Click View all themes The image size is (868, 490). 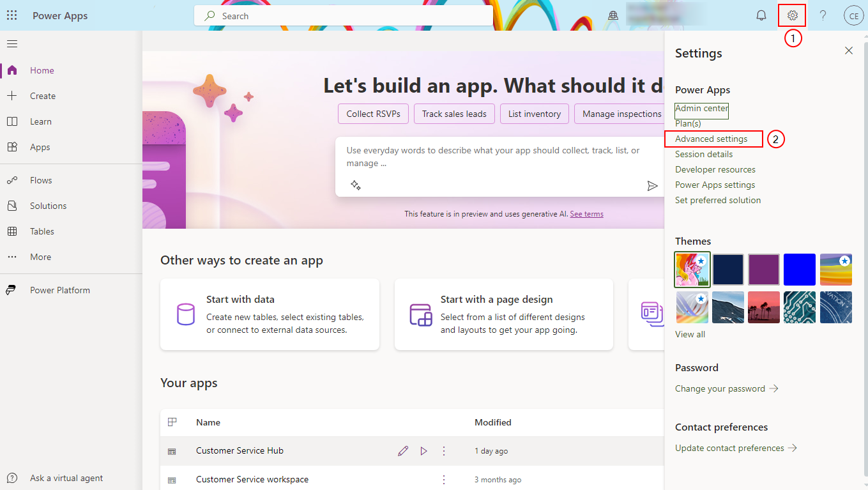[x=690, y=334]
